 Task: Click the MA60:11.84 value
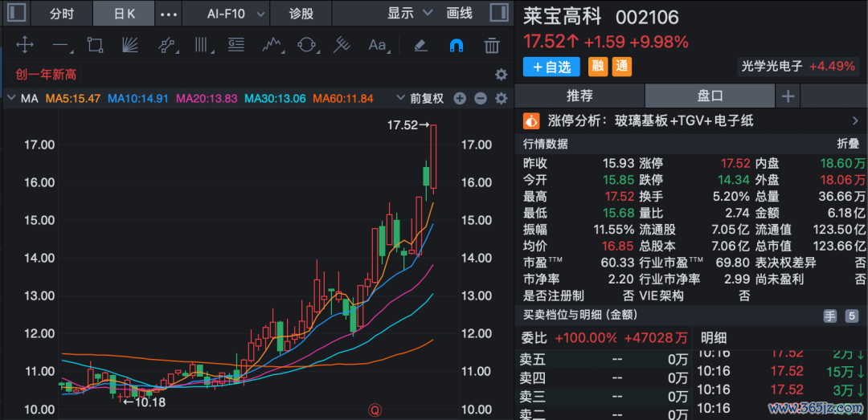[343, 99]
